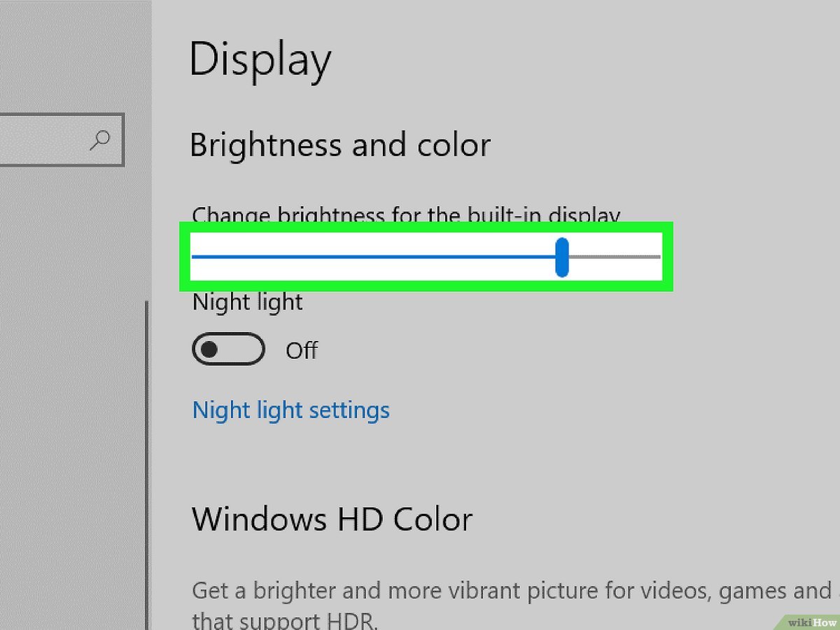
Task: Click the Night light label text
Action: [x=247, y=302]
